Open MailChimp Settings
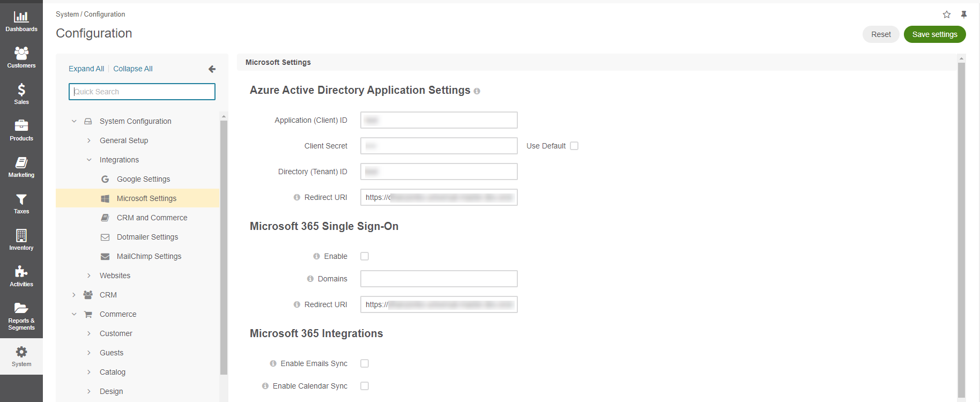The image size is (980, 402). click(x=149, y=256)
